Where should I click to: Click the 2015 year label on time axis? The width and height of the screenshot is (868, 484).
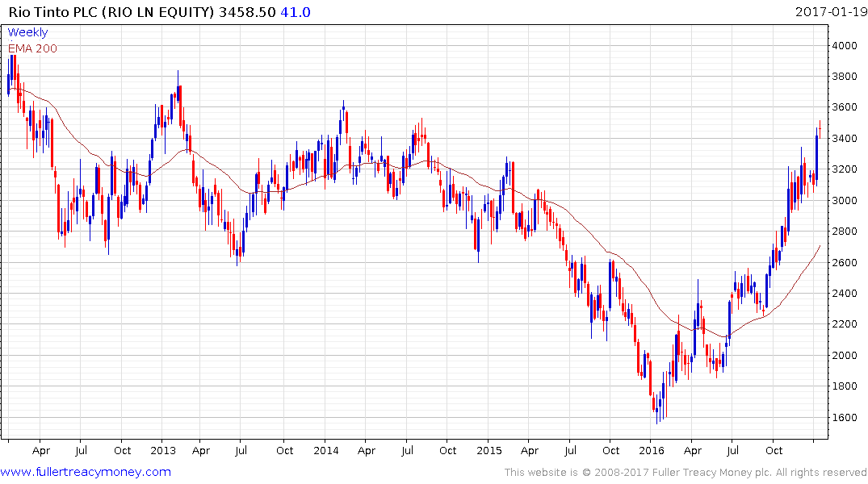[489, 451]
